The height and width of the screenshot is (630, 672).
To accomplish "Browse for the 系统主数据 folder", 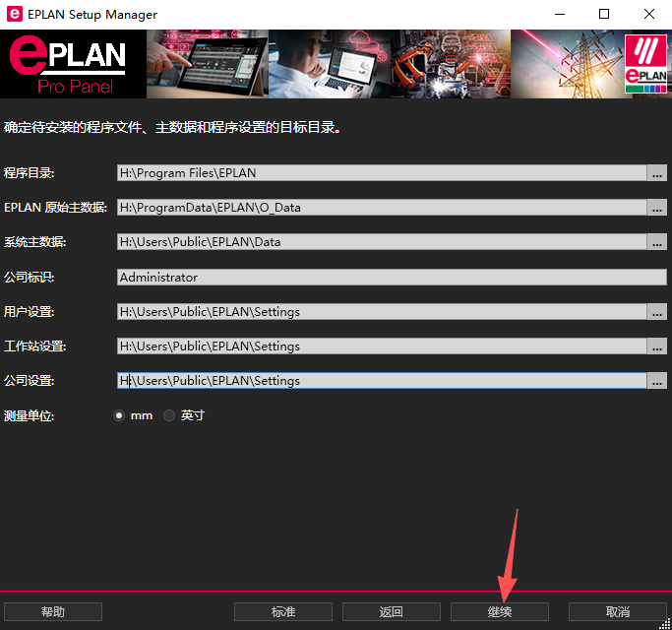I will [656, 242].
